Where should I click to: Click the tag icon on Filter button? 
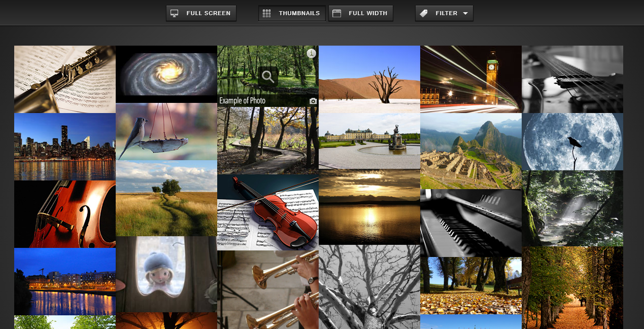point(424,13)
